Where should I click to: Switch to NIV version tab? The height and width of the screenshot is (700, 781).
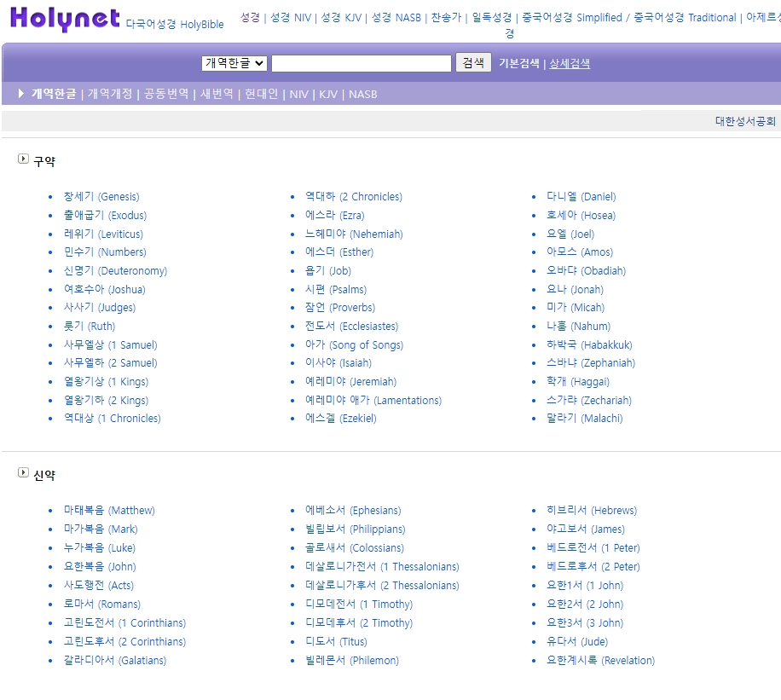click(x=299, y=94)
